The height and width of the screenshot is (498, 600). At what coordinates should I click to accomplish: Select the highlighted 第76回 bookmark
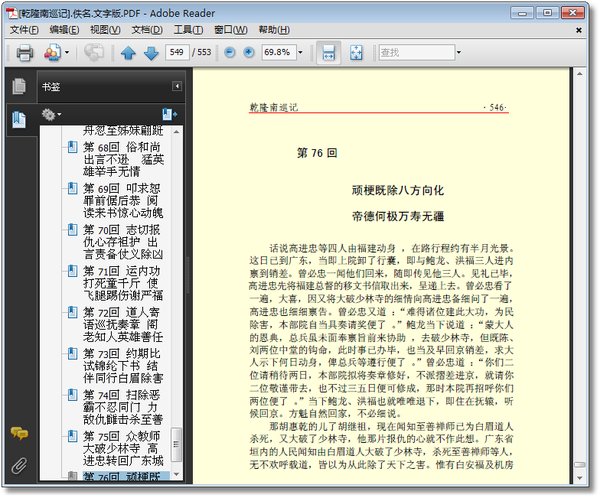coord(126,476)
